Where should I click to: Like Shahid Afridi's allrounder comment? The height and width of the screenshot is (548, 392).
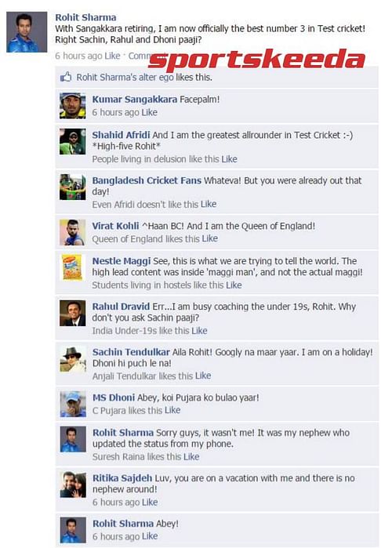pyautogui.click(x=229, y=159)
